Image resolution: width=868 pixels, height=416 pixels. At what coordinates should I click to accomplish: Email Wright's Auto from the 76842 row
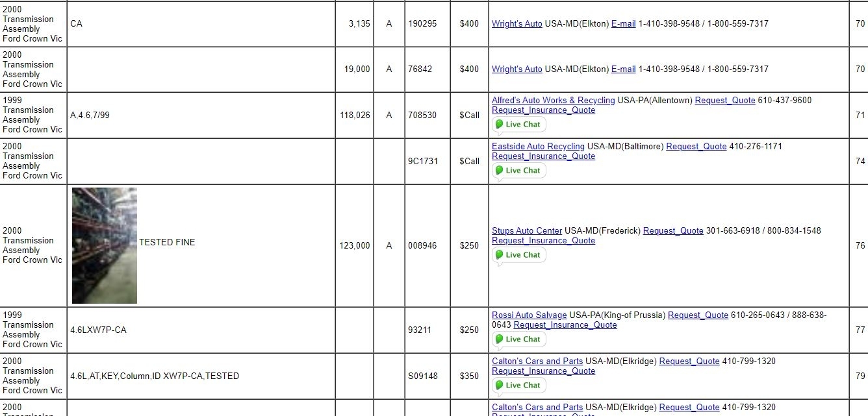click(623, 69)
